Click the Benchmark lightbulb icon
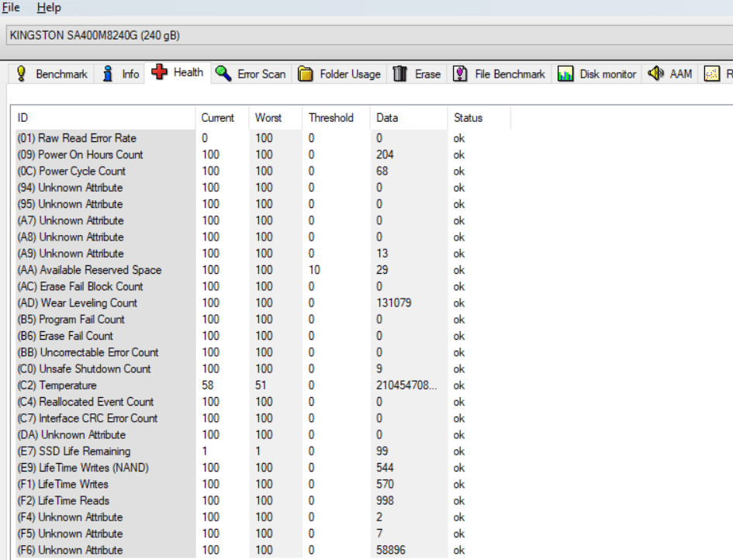 pyautogui.click(x=21, y=74)
